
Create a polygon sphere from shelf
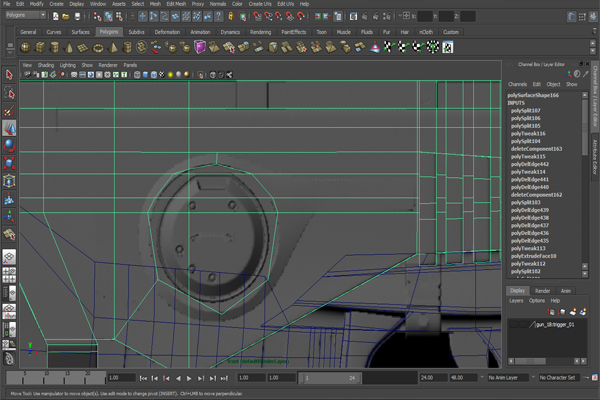coord(26,47)
